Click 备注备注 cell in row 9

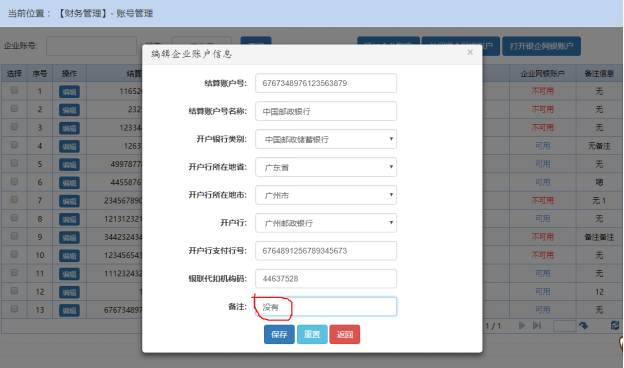point(599,237)
